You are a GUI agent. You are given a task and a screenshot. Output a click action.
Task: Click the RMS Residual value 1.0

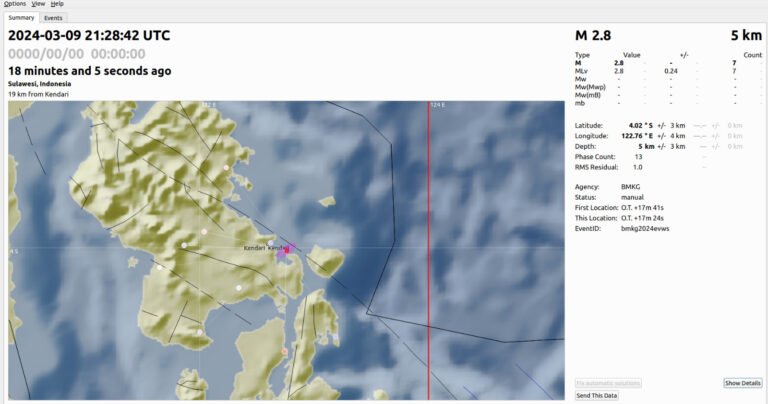[x=637, y=167]
